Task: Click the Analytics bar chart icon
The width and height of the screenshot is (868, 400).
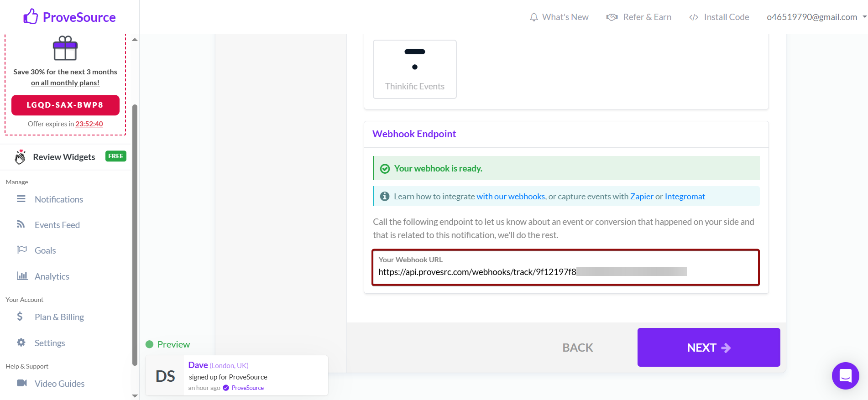Action: pos(22,275)
